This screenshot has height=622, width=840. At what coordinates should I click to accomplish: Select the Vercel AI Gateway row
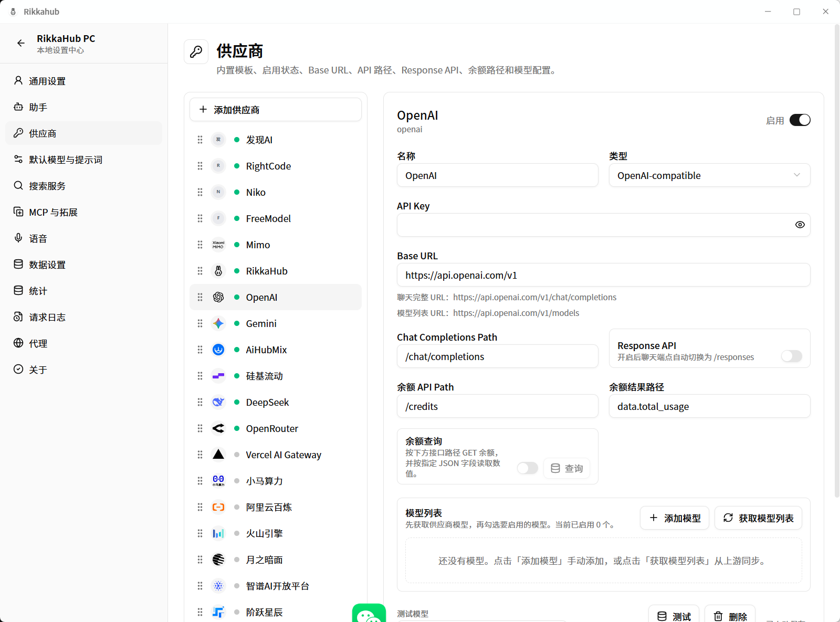click(276, 455)
